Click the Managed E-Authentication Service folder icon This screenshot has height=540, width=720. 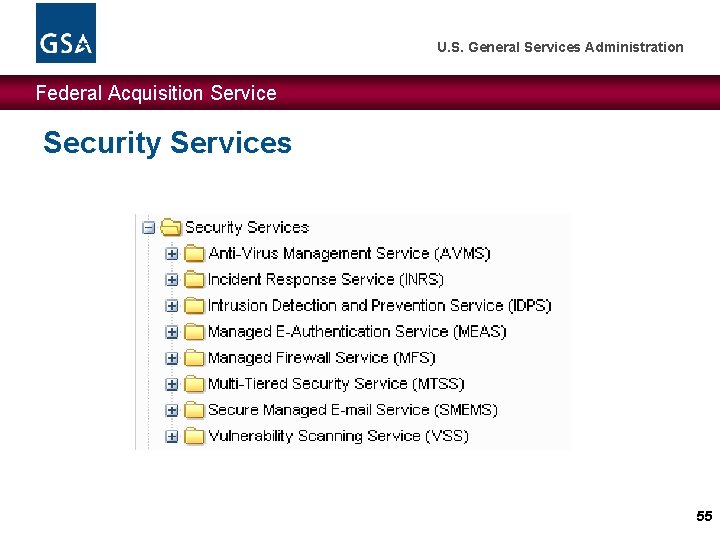click(x=194, y=332)
